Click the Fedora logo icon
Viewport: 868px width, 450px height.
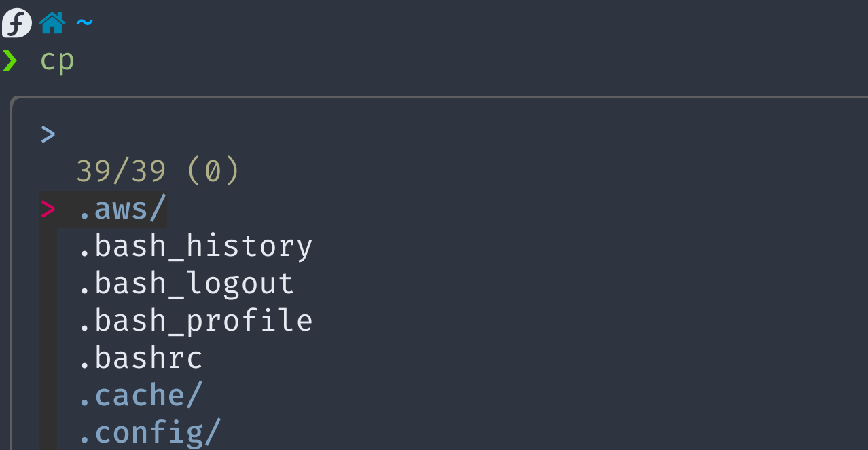tap(16, 23)
